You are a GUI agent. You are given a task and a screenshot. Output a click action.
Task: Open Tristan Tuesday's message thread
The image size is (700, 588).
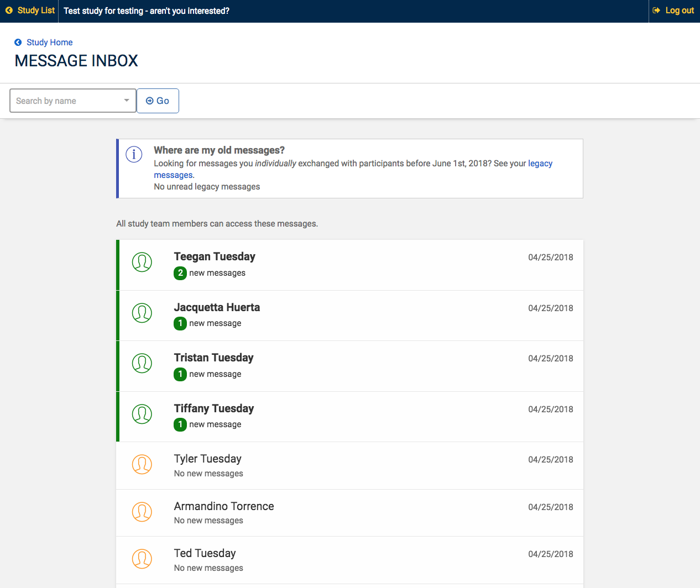(x=349, y=366)
